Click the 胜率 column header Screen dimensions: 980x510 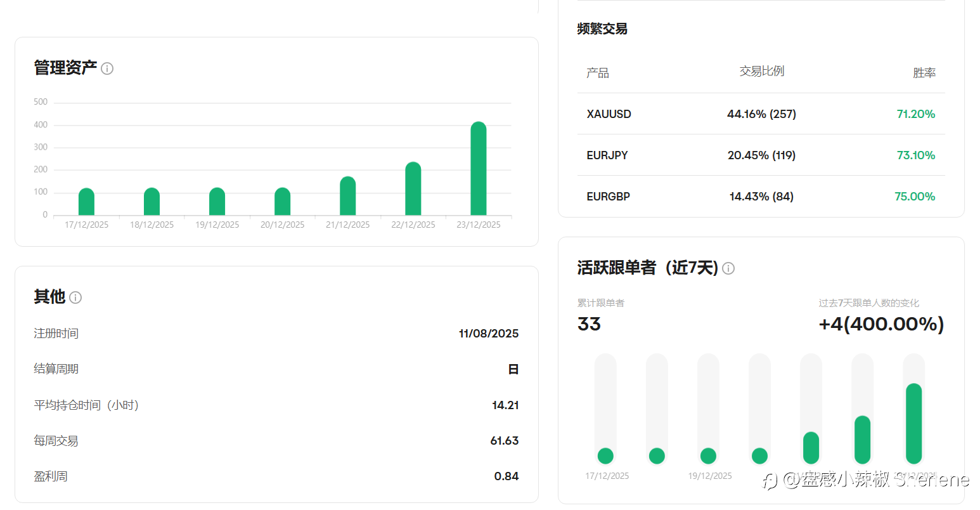[x=924, y=73]
